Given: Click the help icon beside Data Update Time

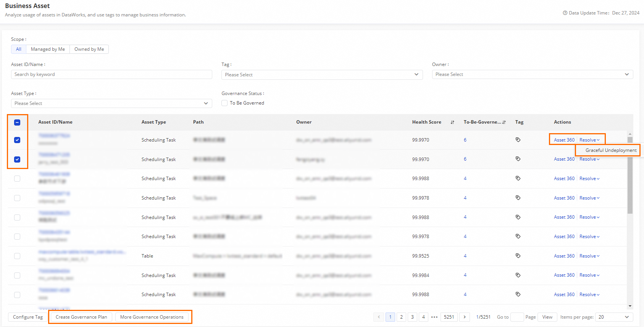Looking at the screenshot, I should tap(565, 13).
